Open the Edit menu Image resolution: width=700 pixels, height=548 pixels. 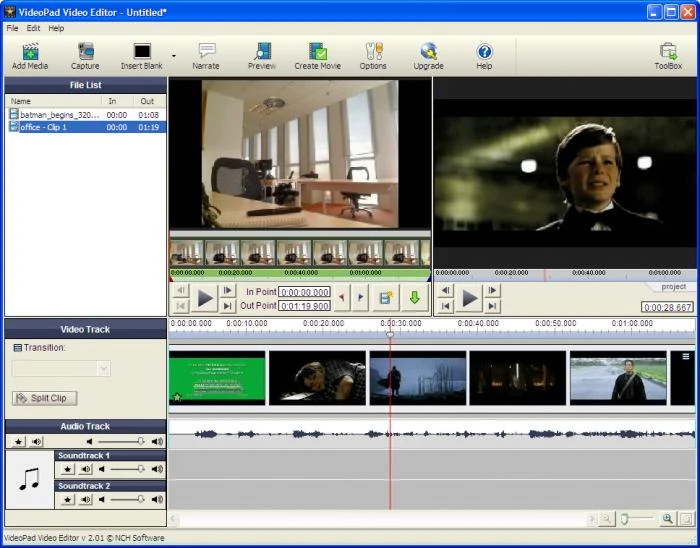coord(34,28)
